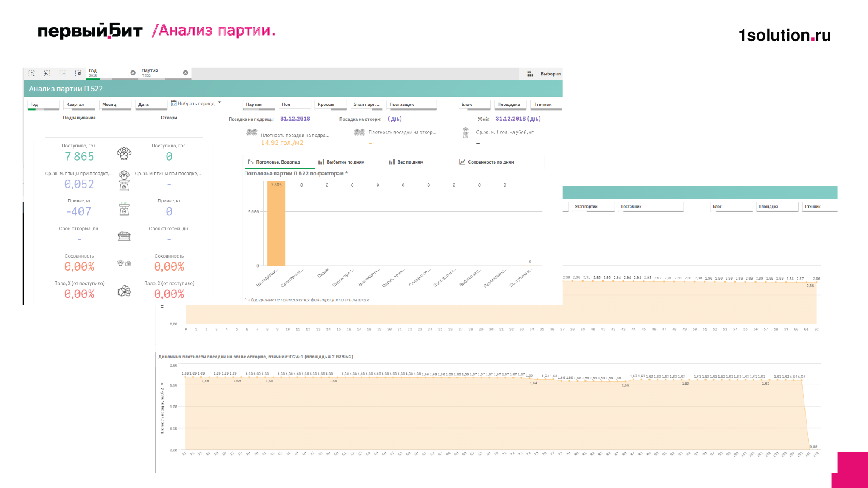Image resolution: width=868 pixels, height=488 pixels.
Task: Switch to Выбытие по дням tab
Action: point(341,162)
